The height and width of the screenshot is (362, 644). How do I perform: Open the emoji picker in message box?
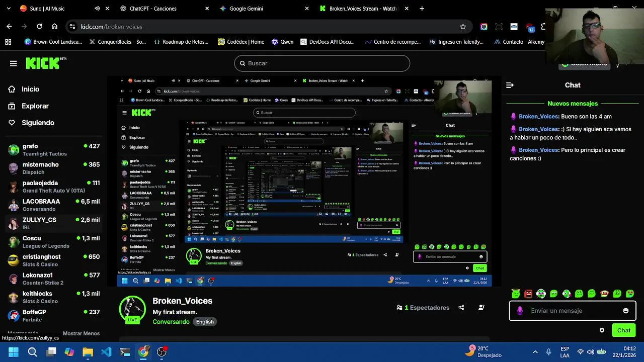click(x=626, y=311)
